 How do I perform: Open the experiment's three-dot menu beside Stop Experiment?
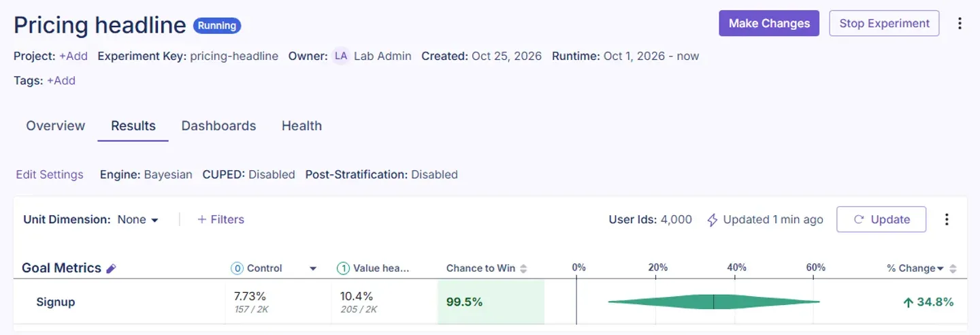(x=960, y=23)
